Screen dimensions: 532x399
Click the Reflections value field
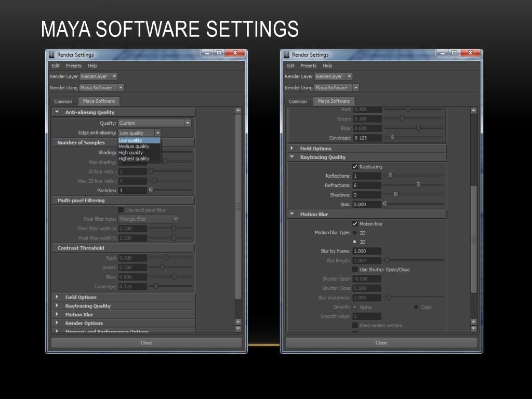click(x=367, y=176)
